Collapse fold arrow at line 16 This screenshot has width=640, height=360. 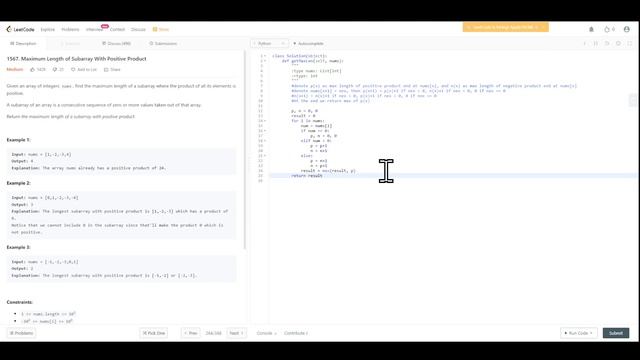[x=265, y=131]
